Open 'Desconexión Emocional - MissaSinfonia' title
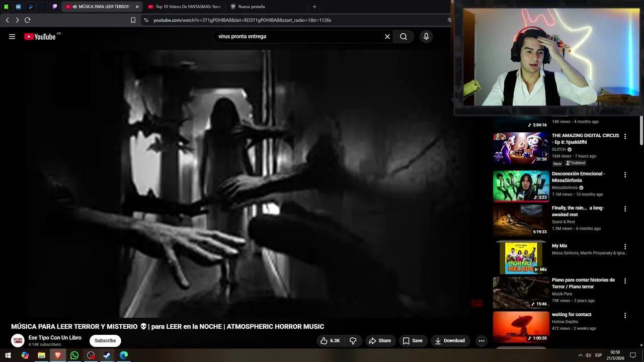This screenshot has width=644, height=362. pos(578,177)
